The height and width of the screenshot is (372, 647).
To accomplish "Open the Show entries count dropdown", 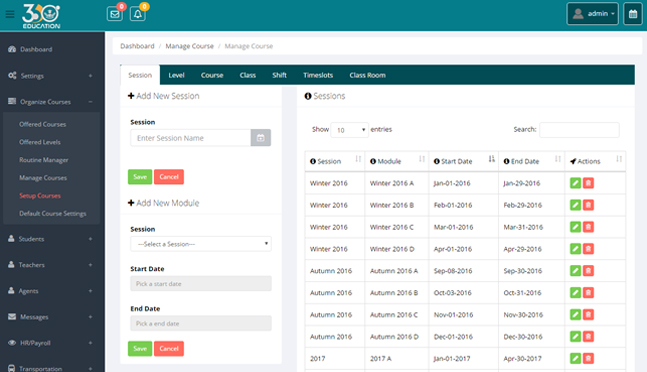I will click(x=349, y=130).
